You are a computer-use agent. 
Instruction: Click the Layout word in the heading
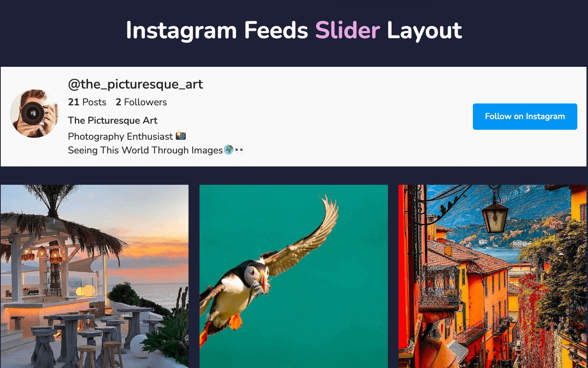click(424, 30)
